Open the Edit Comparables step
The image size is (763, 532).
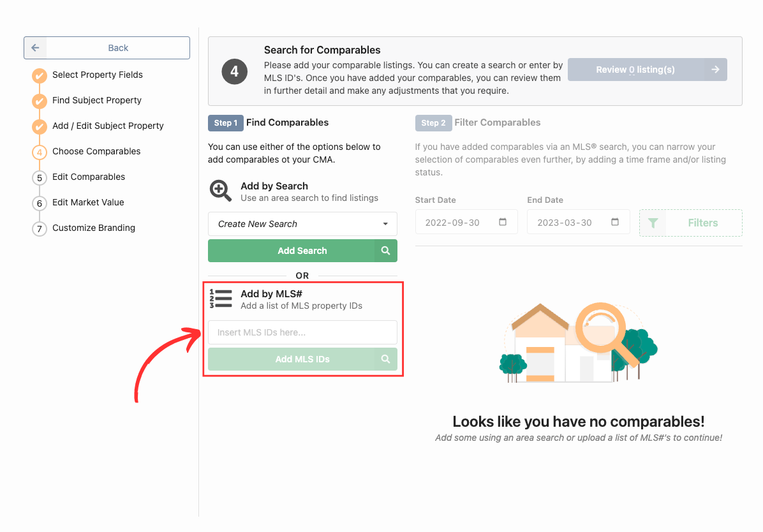click(x=89, y=177)
